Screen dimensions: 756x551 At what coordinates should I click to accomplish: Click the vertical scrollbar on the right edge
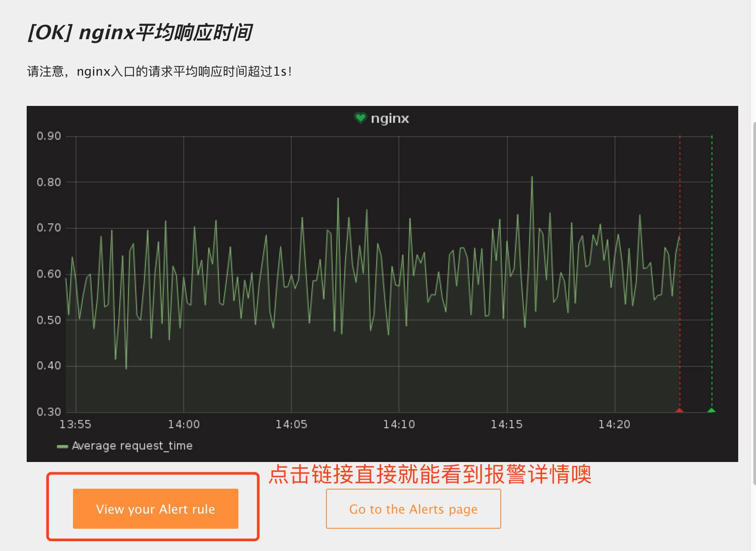(x=754, y=303)
